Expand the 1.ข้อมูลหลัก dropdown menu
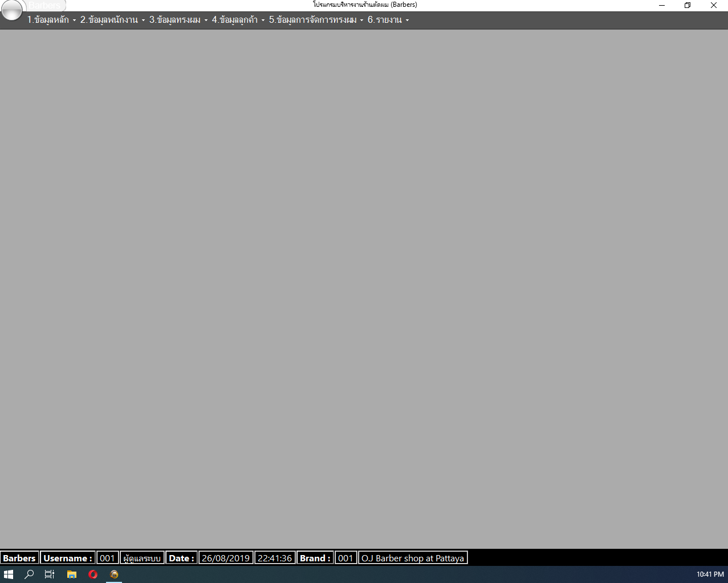Image resolution: width=728 pixels, height=583 pixels. coord(51,20)
